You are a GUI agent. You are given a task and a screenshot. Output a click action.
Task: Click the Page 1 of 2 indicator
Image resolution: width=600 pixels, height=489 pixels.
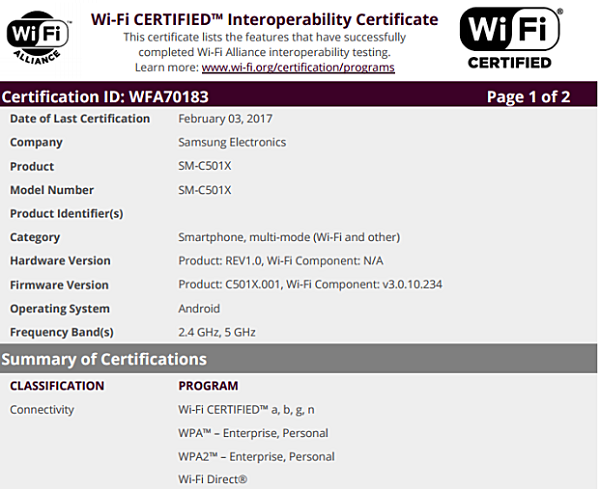click(528, 97)
